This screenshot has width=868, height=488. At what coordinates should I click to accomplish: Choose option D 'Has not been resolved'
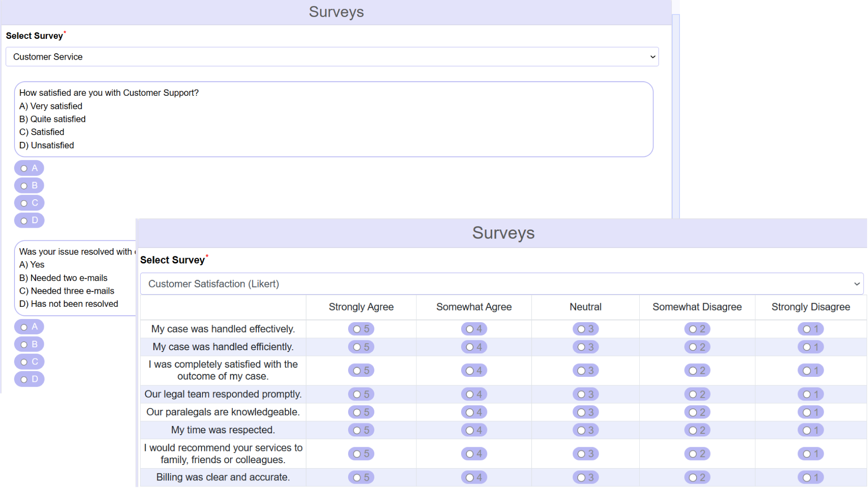[29, 379]
